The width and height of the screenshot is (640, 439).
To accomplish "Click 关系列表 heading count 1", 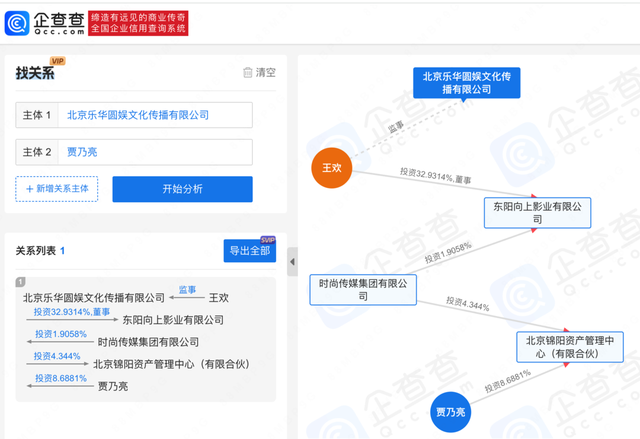I will (62, 251).
